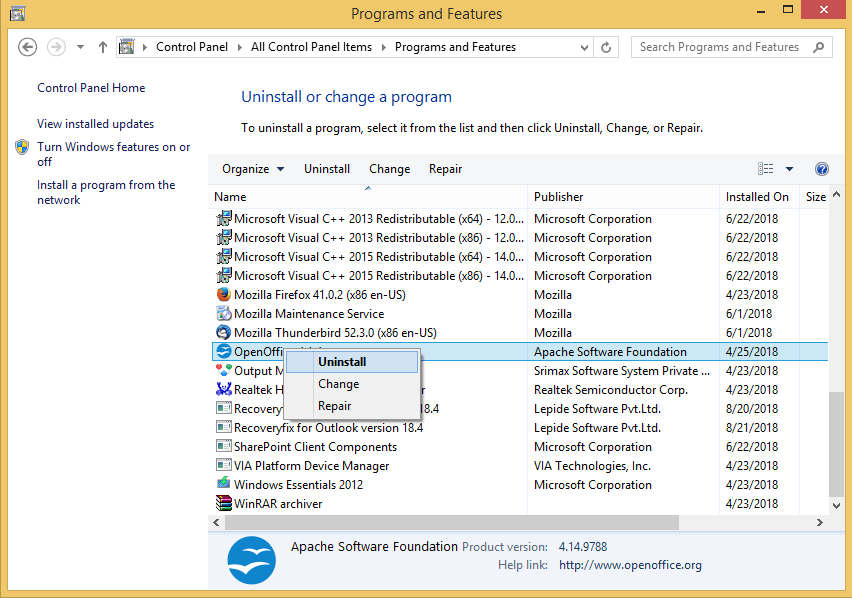
Task: Open Install a program from the network
Action: pos(106,192)
